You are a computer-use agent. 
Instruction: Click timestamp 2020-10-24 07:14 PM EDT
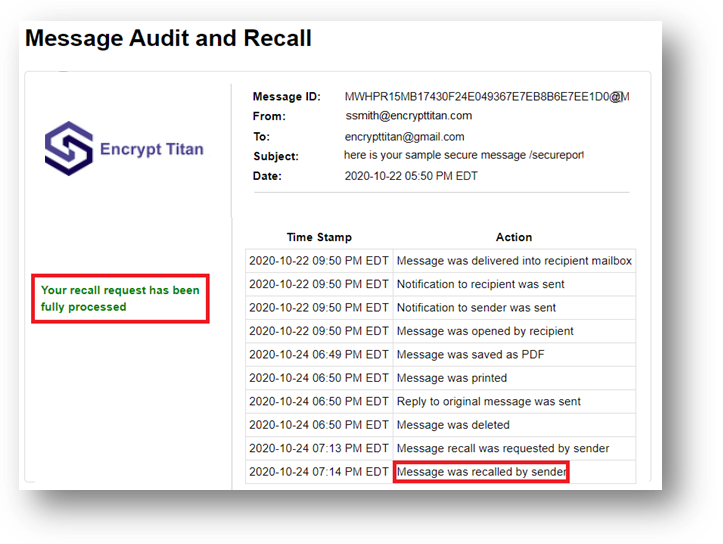(x=319, y=472)
